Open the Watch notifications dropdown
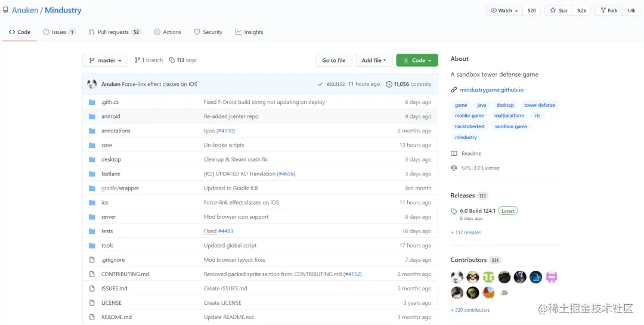 pyautogui.click(x=504, y=11)
